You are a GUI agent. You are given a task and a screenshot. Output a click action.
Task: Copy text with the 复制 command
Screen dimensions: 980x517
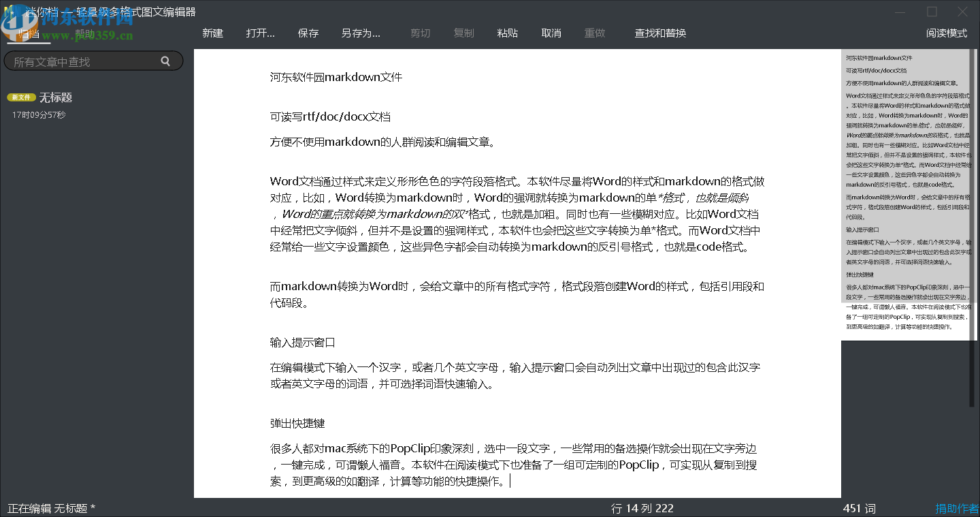463,33
